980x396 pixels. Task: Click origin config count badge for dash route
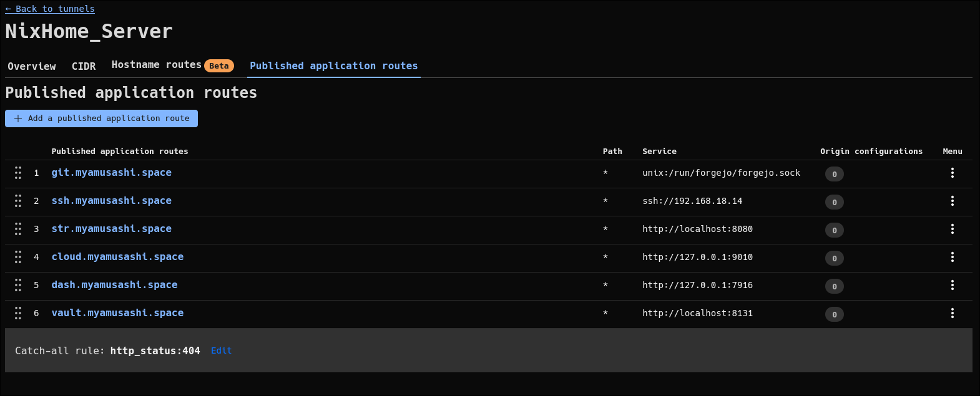[x=834, y=286]
